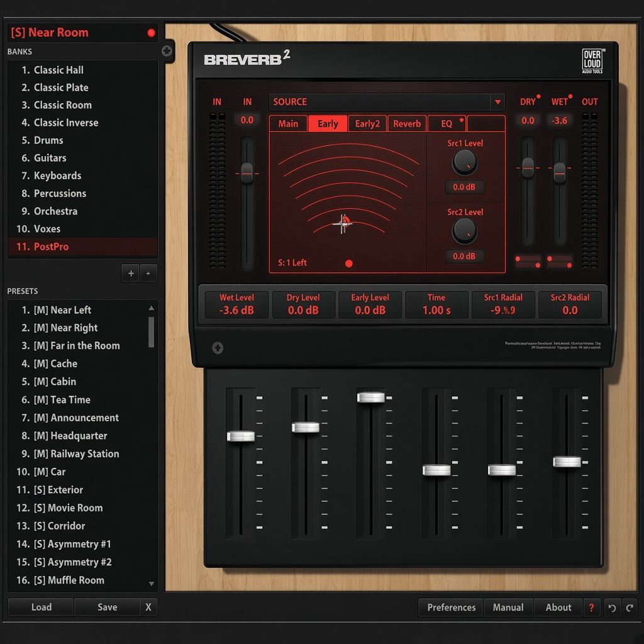Click the undo arrow icon

612,608
